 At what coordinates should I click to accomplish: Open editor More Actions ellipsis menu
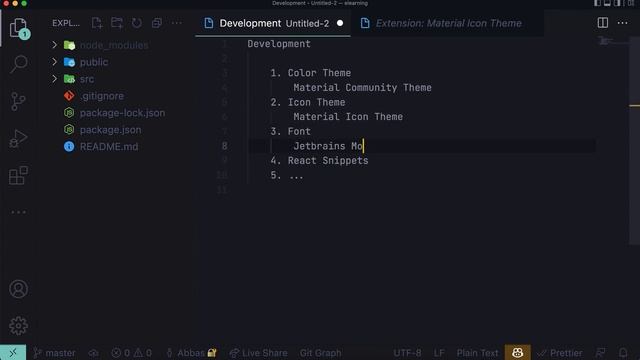coord(622,23)
